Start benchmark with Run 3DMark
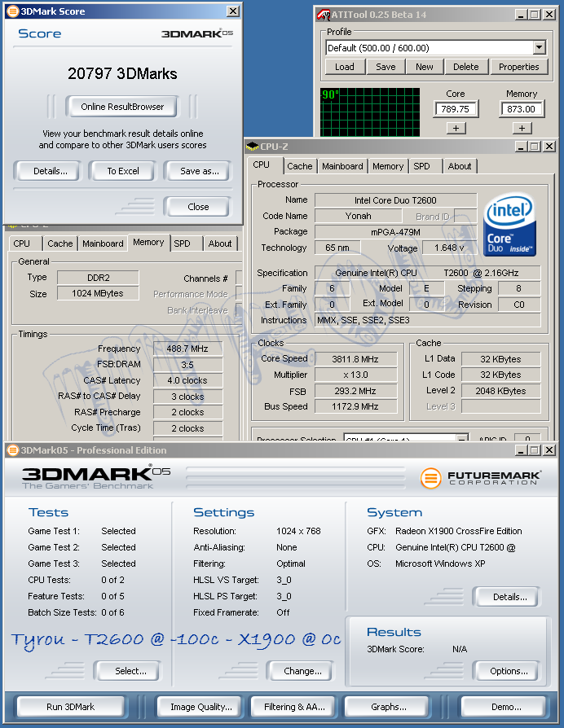 pyautogui.click(x=71, y=707)
